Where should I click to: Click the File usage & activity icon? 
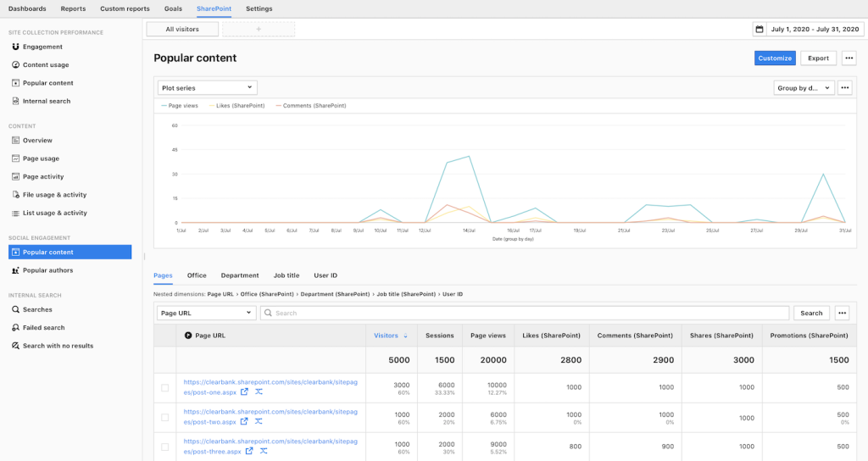[15, 195]
